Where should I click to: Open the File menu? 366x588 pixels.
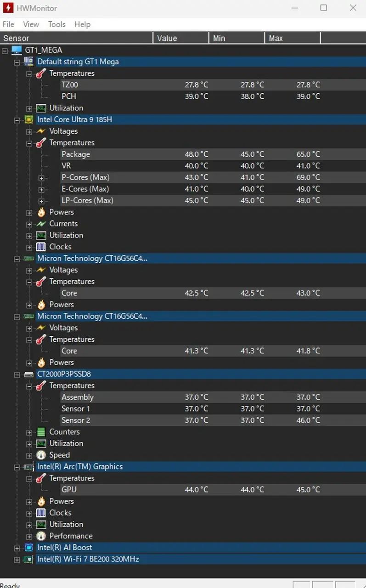pos(8,24)
